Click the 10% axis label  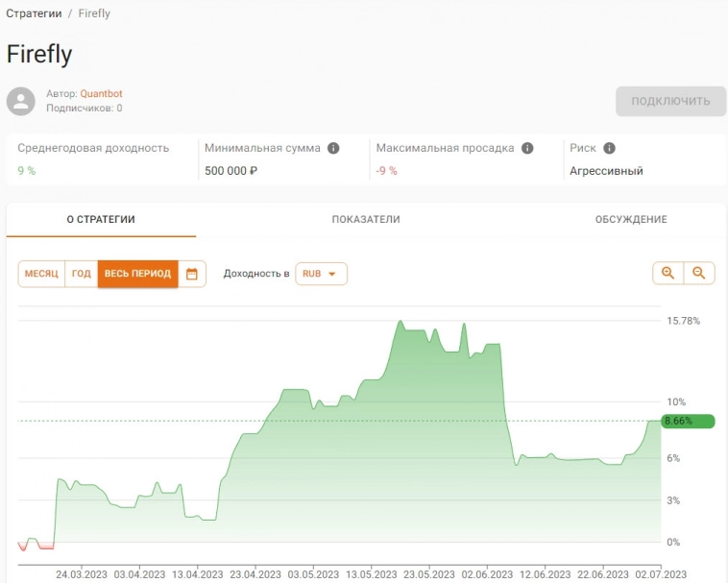tap(676, 402)
